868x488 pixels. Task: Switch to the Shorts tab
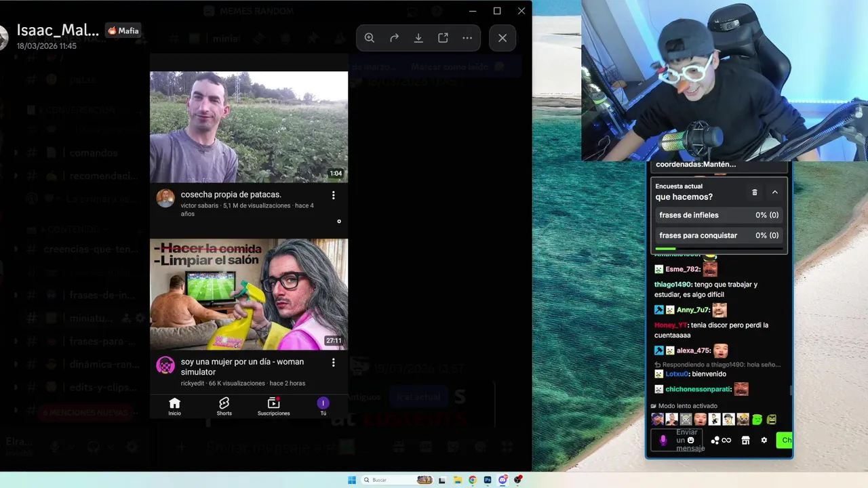[224, 407]
